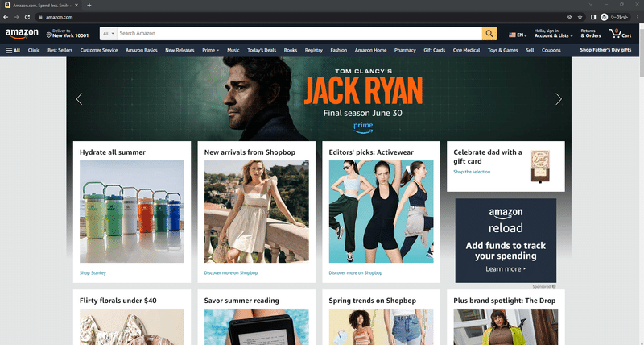This screenshot has height=345, width=644.
Task: Open Chrome three-dot menu
Action: point(638,17)
